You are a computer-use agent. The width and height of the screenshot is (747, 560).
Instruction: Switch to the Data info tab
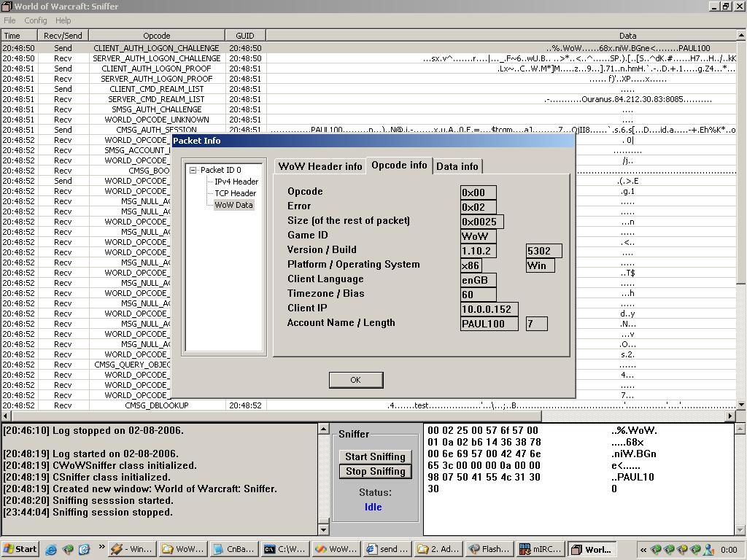click(x=457, y=166)
